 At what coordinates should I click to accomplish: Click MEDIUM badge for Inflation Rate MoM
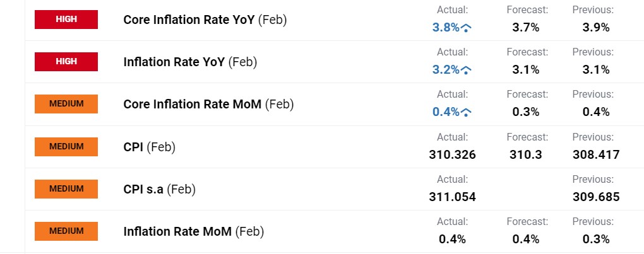66,231
